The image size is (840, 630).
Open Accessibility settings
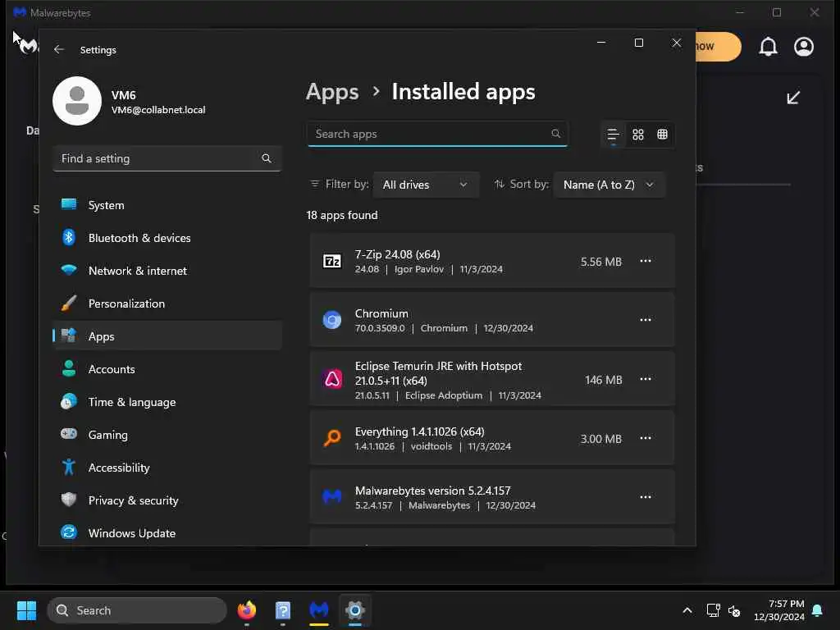[x=167, y=468]
